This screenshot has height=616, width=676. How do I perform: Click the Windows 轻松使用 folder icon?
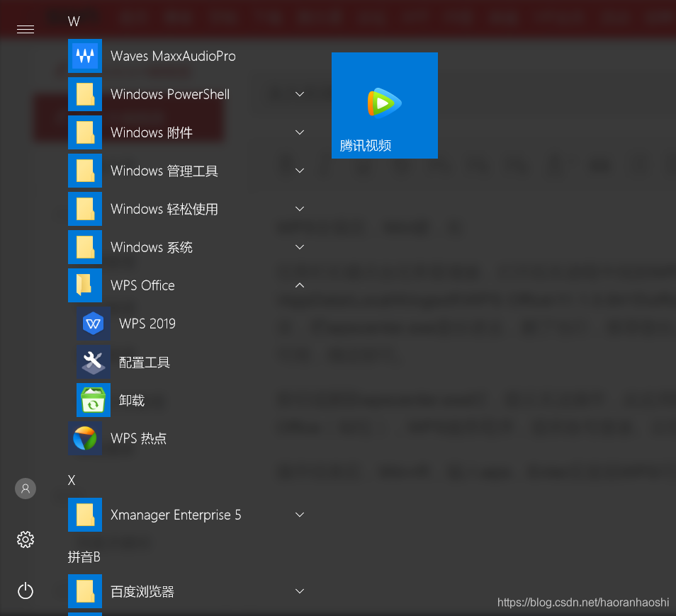[85, 209]
